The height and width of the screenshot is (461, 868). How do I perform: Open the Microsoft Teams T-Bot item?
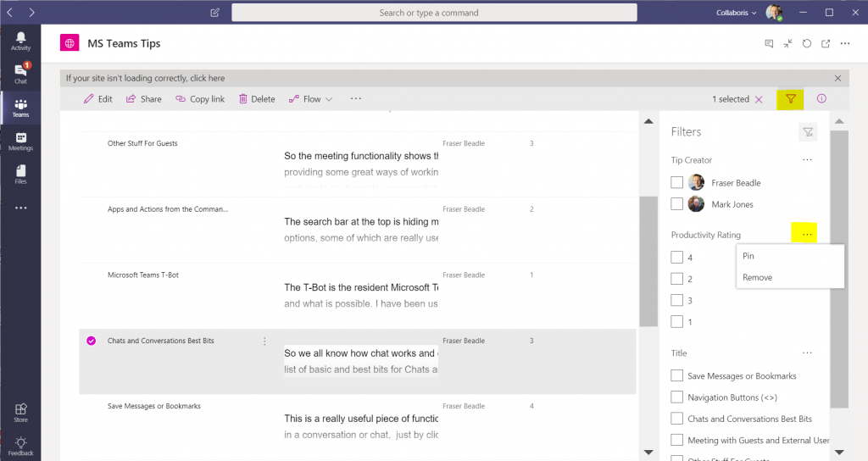(x=142, y=275)
